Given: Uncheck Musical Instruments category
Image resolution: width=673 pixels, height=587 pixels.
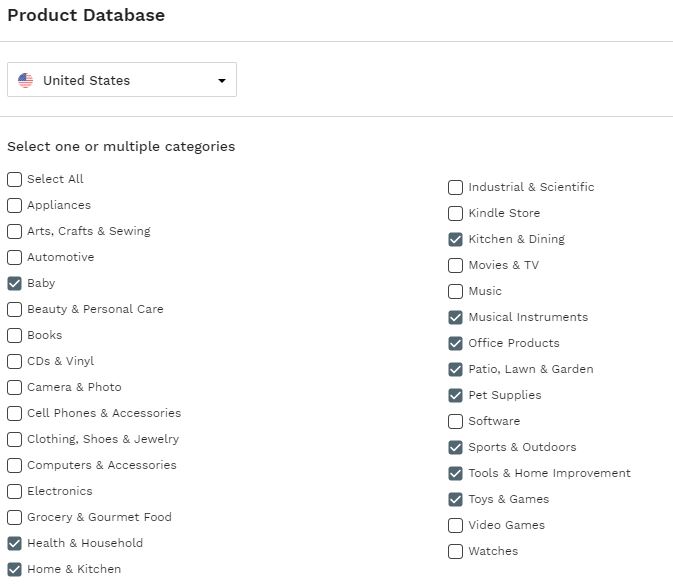Looking at the screenshot, I should coord(455,318).
